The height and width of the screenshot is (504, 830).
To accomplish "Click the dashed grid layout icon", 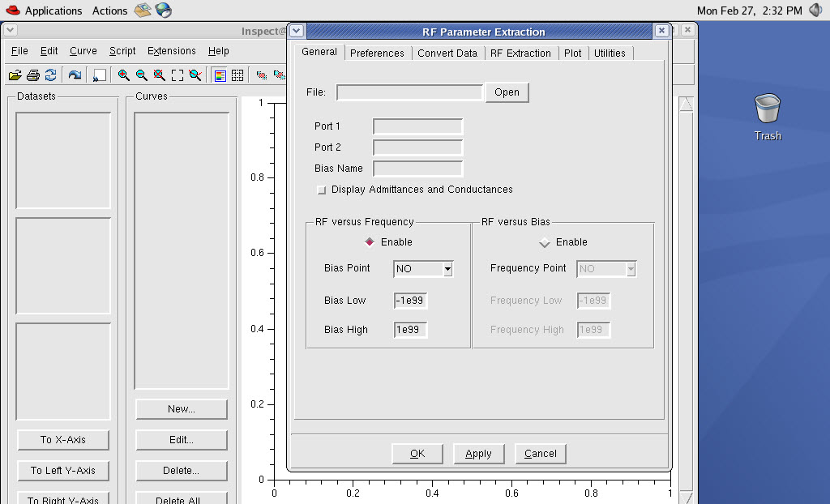I will coord(237,75).
